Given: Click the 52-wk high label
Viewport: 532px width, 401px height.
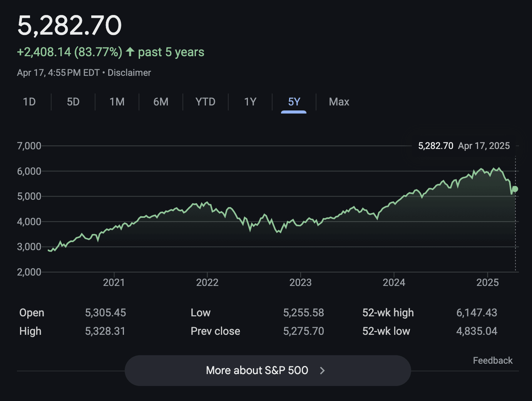Looking at the screenshot, I should [x=388, y=313].
